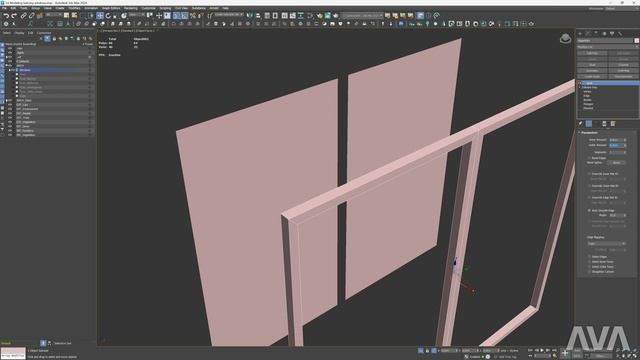The width and height of the screenshot is (640, 360).
Task: Toggle Pin Stack under modifier stack
Action: [580, 124]
